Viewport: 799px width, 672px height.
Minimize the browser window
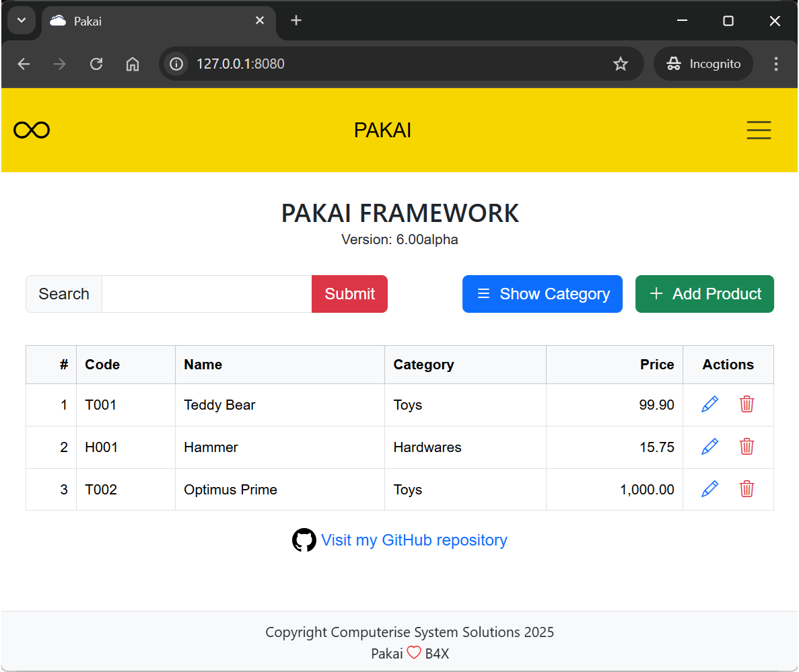(682, 20)
